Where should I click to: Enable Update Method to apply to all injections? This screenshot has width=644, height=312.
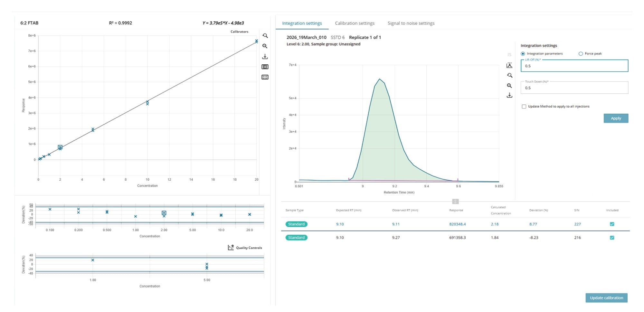tap(524, 107)
